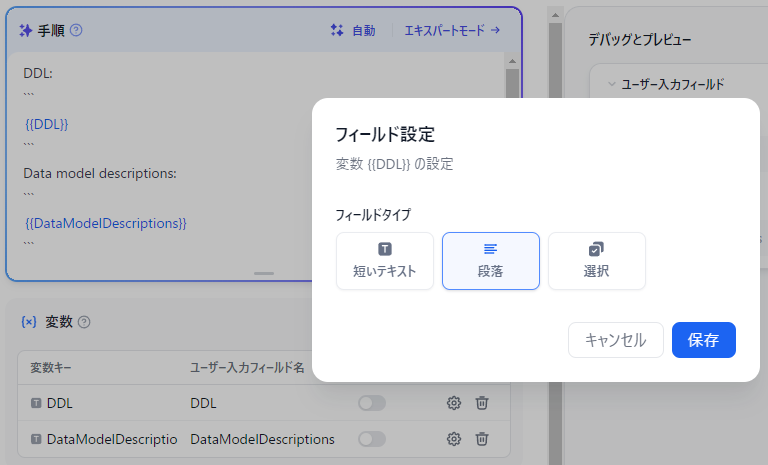Image resolution: width=768 pixels, height=465 pixels.
Task: Delete the DDL variable with trash icon
Action: click(x=482, y=403)
